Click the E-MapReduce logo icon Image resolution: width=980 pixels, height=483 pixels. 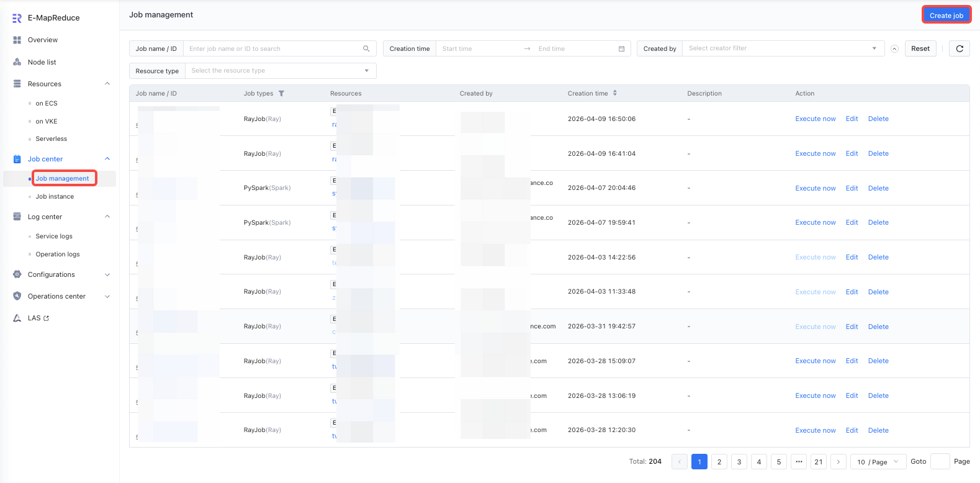17,18
